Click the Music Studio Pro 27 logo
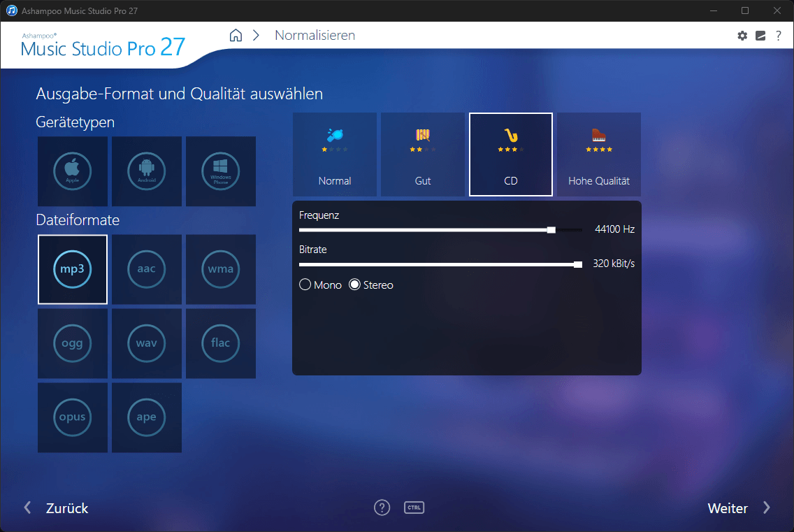 [103, 45]
